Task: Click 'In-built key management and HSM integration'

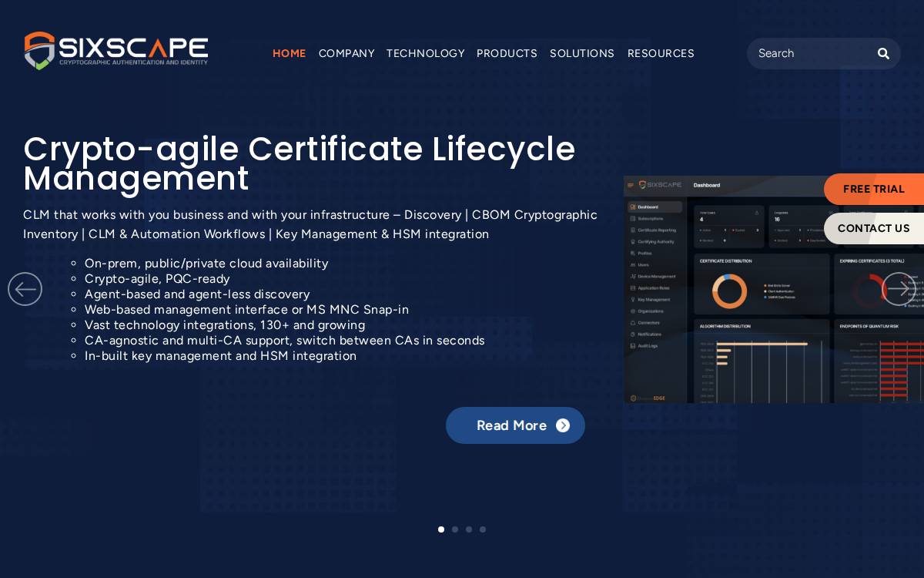Action: pos(220,356)
